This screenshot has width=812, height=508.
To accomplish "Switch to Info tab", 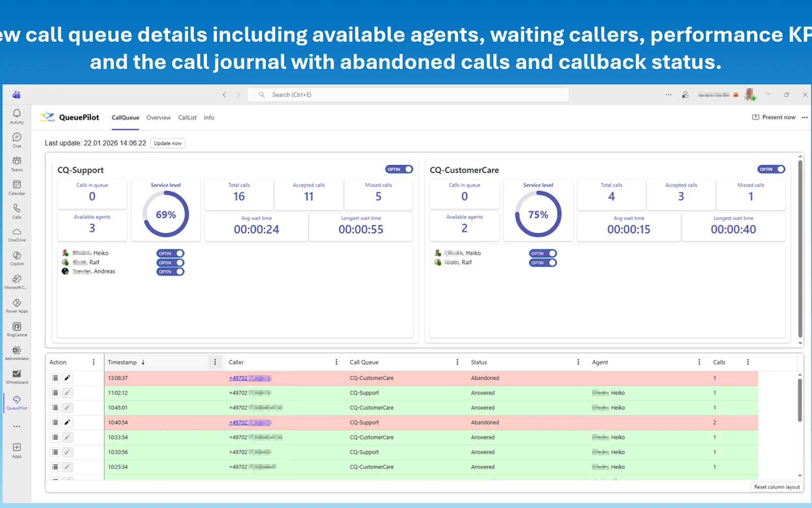I will pyautogui.click(x=209, y=117).
